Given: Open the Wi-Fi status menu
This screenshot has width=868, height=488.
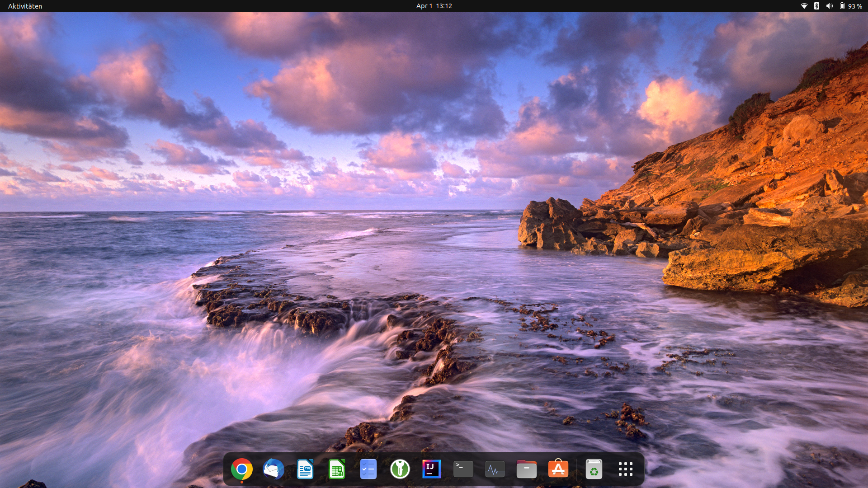Looking at the screenshot, I should click(x=804, y=6).
